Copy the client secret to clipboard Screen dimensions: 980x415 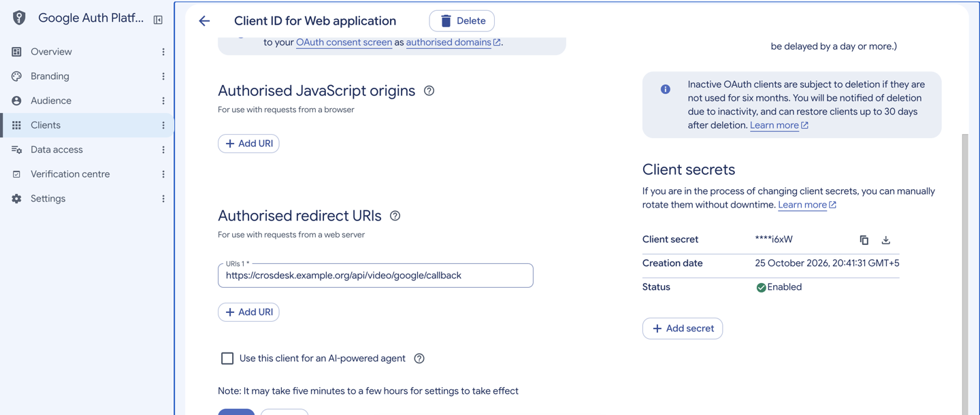click(864, 239)
